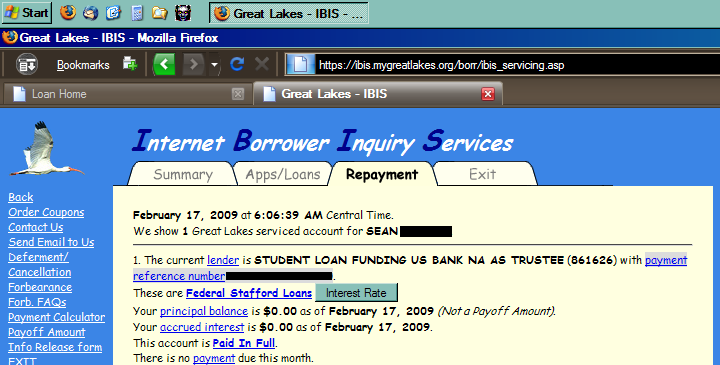
Task: Open the Forb. FAQs link
Action: 37,302
